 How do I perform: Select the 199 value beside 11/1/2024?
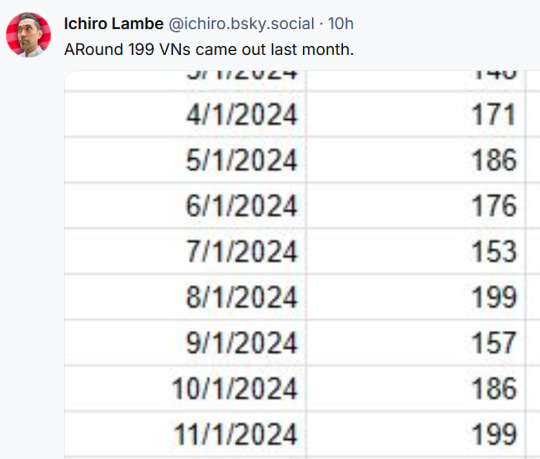(x=415, y=434)
